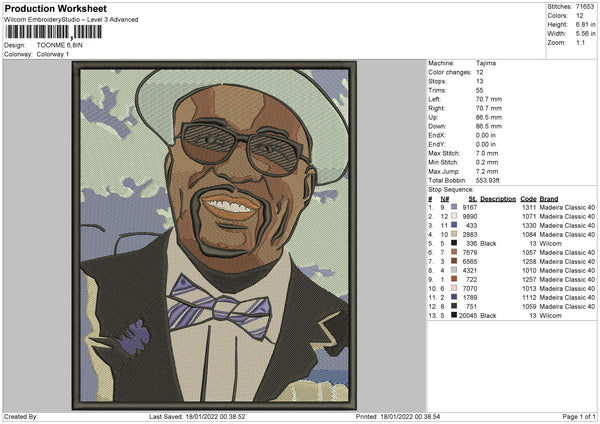This screenshot has width=600, height=424.
Task: Click the design name 'TOONME 6,8IN'
Action: (x=59, y=45)
